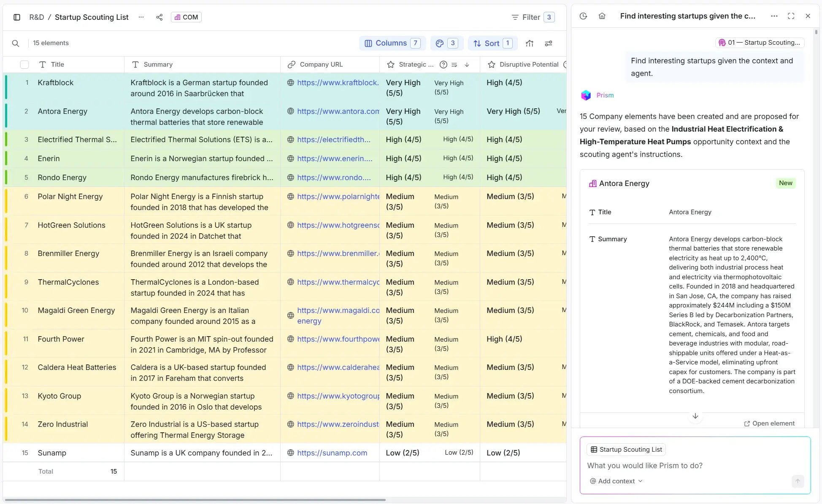The height and width of the screenshot is (504, 822).
Task: Click the chart view icon in the toolbar
Action: [x=530, y=43]
